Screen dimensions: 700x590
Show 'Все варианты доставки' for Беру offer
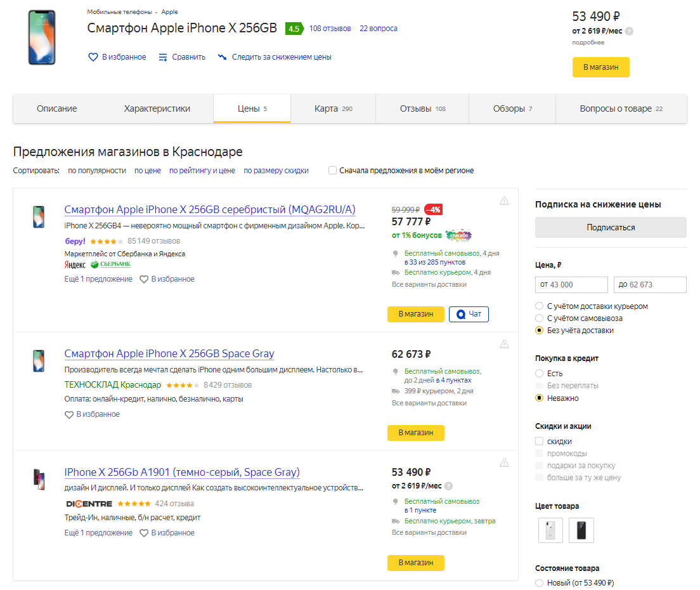click(x=429, y=284)
